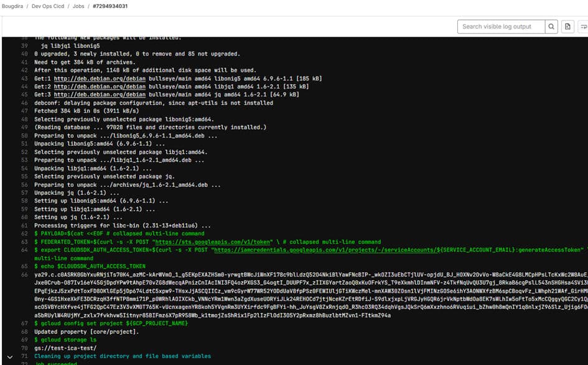Viewport: 588px width, 365px height.
Task: Click line number 65 in log
Action: (x=25, y=266)
